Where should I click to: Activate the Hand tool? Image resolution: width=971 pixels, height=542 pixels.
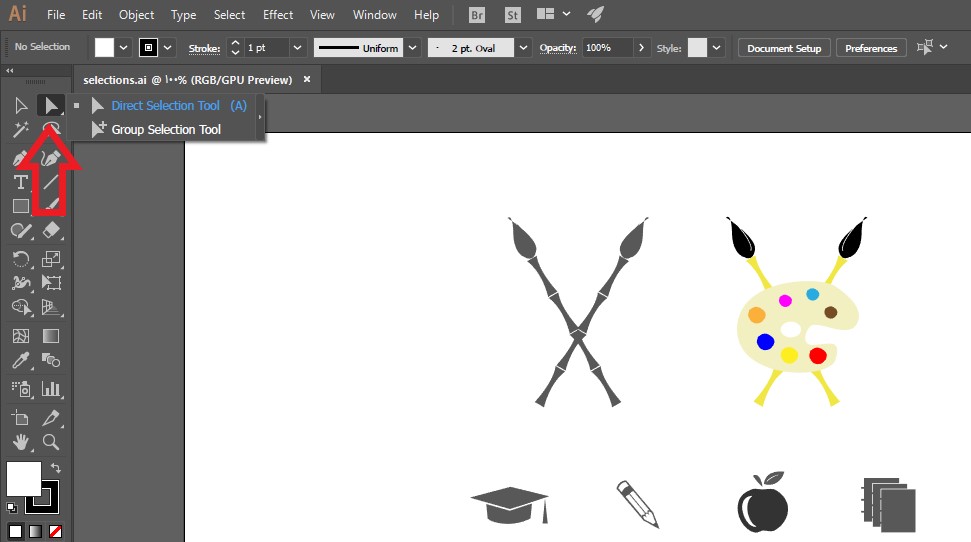[20, 442]
